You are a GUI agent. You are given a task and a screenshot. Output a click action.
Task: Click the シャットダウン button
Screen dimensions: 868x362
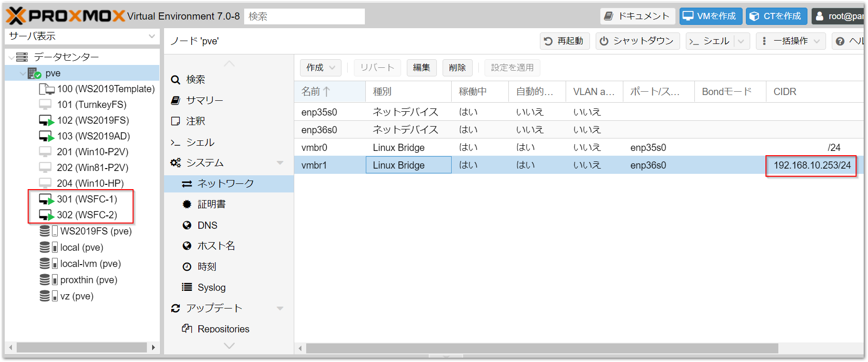coord(638,42)
